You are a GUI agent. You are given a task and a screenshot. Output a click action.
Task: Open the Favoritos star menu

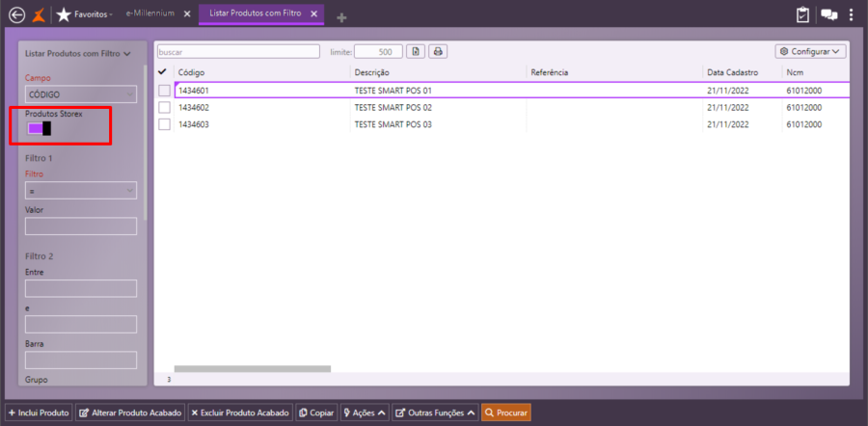click(85, 14)
